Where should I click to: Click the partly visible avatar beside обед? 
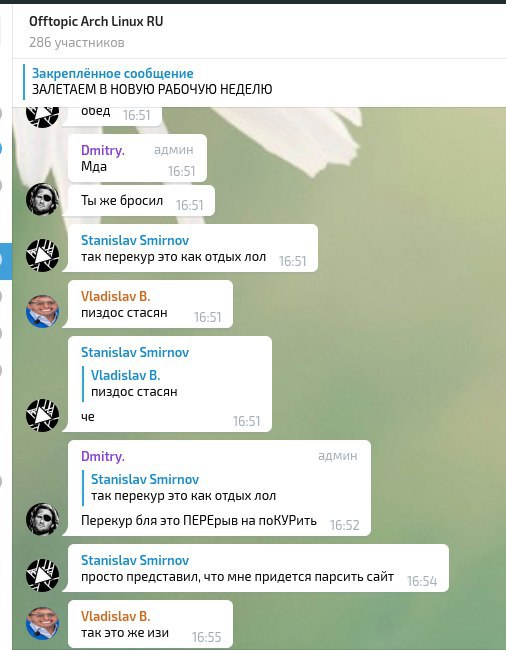[42, 117]
